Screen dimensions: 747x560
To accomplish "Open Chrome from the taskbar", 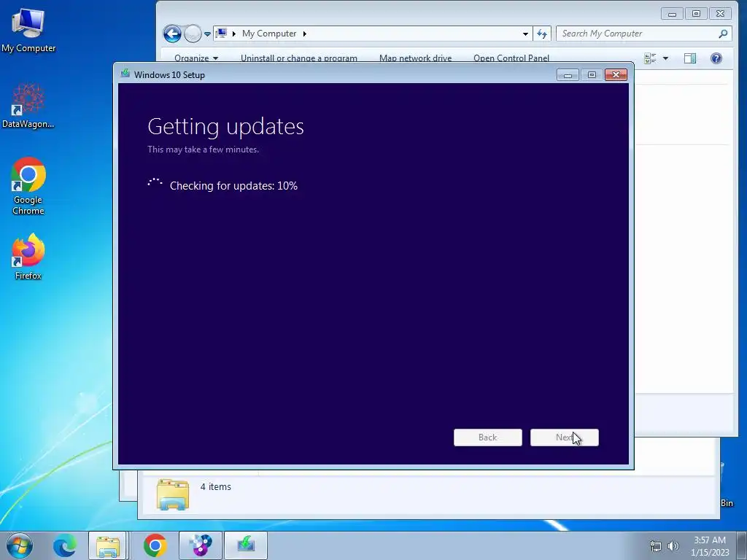I will [x=155, y=545].
